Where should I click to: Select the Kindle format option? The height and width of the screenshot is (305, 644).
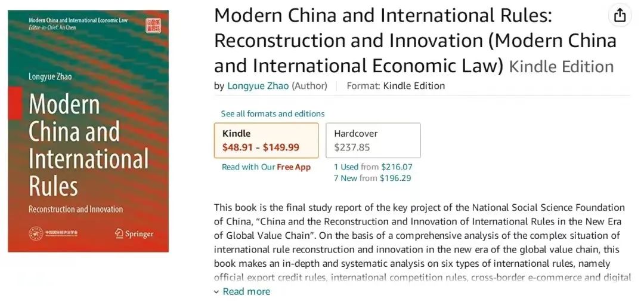pyautogui.click(x=266, y=140)
